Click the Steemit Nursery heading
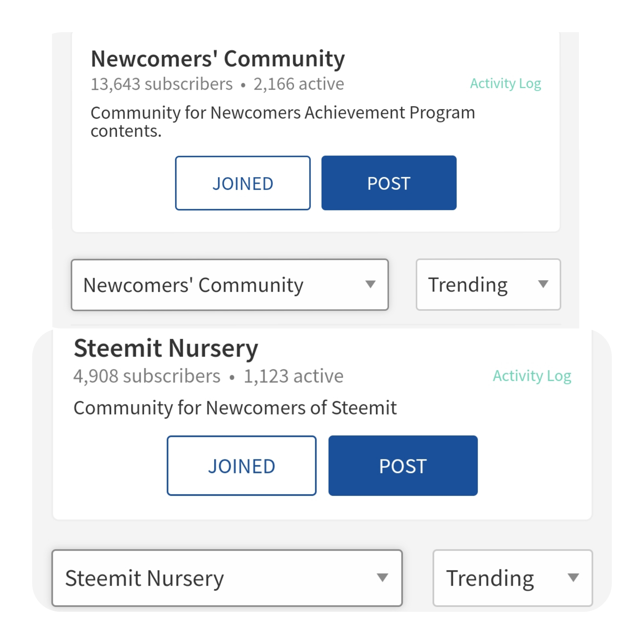Viewport: 644px width, 644px height. click(166, 348)
